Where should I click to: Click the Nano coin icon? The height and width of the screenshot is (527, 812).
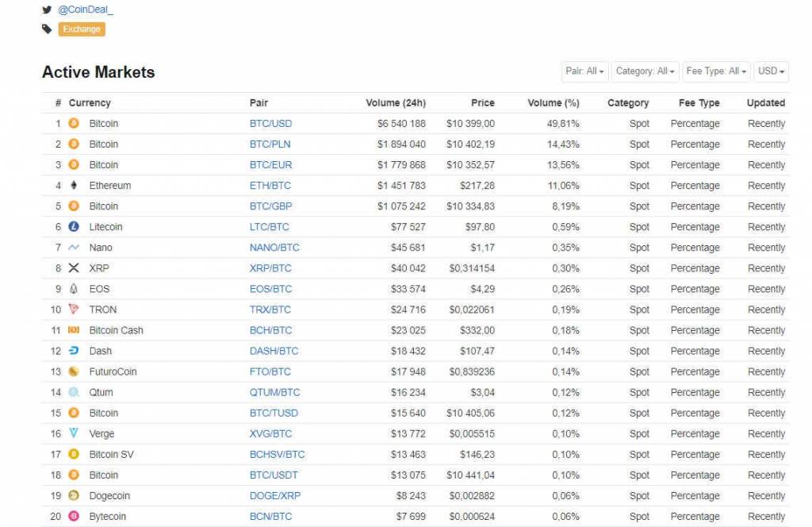[74, 248]
